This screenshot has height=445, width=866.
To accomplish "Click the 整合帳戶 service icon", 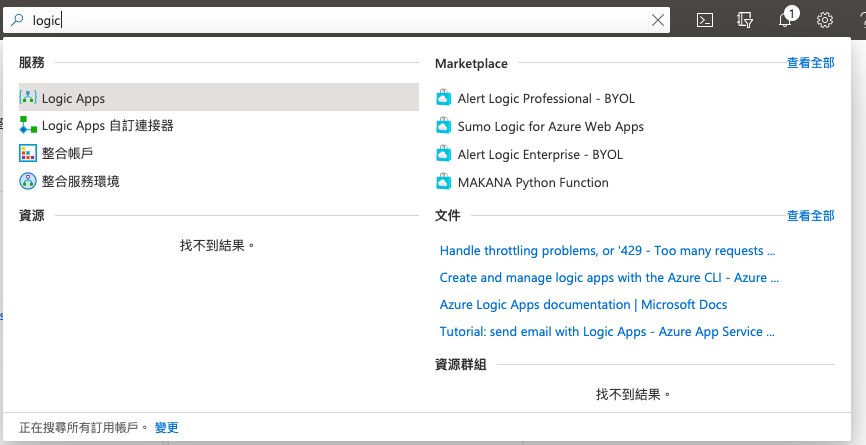I will pos(28,153).
